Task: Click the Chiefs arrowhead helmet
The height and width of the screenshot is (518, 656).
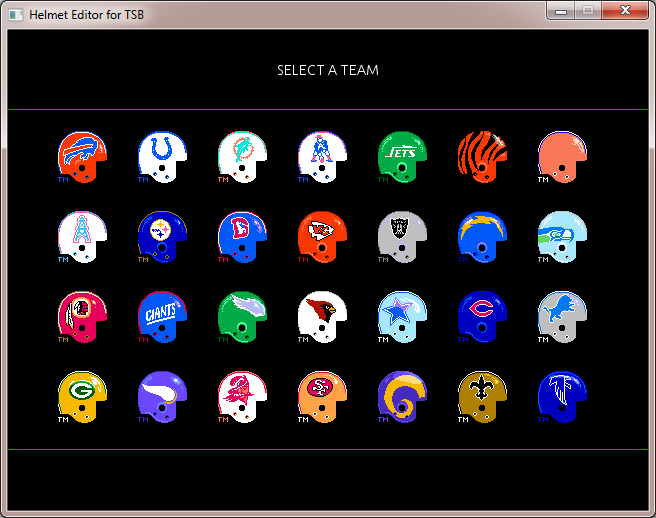Action: (322, 237)
